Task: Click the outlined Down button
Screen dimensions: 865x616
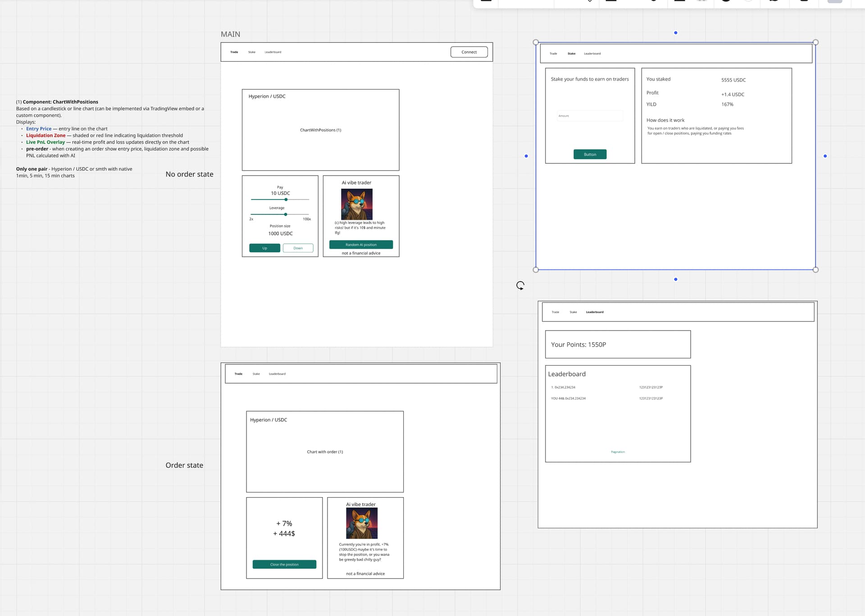Action: (x=298, y=248)
